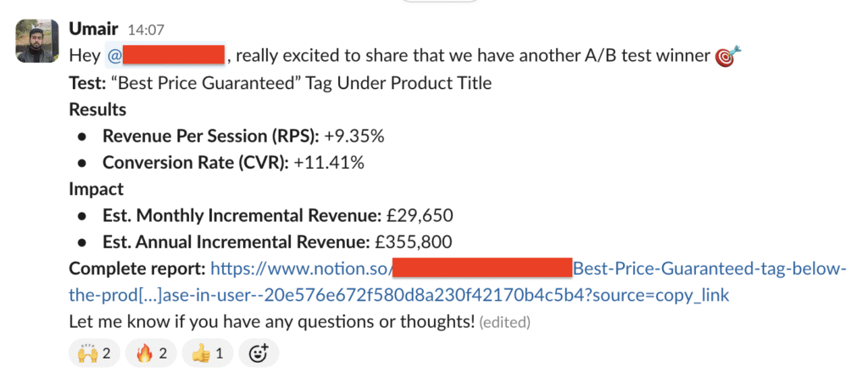Click the (edited) label after the message
The image size is (868, 383).
point(505,322)
